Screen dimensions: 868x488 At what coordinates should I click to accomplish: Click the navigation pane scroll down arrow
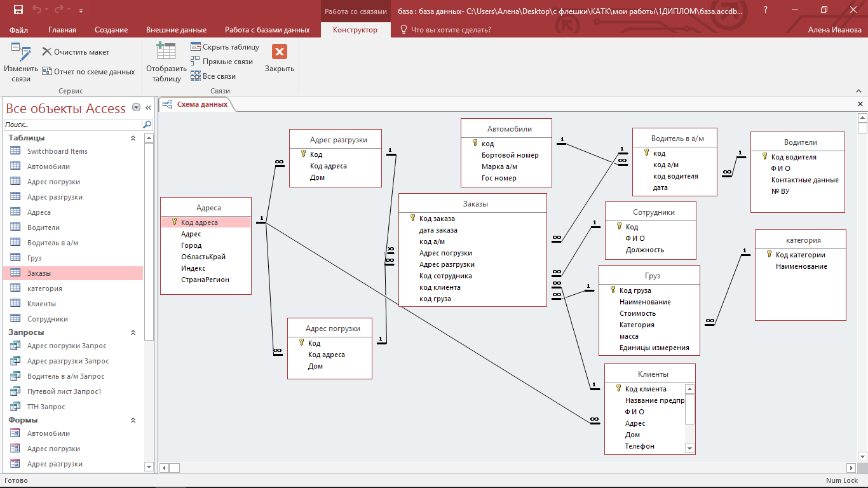point(149,467)
